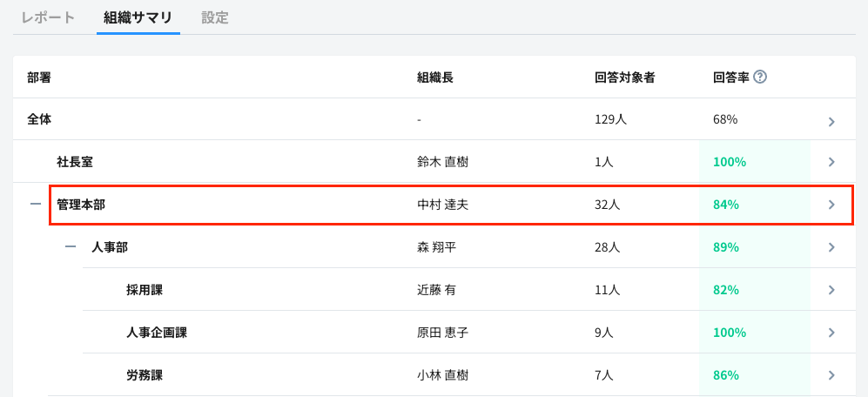
Task: Open details arrow for 人事部 row
Action: click(x=831, y=247)
